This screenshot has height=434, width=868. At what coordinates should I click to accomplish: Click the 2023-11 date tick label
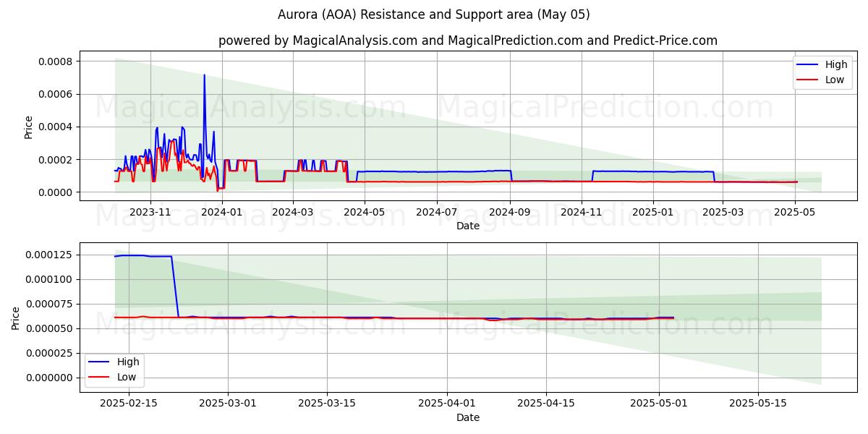[x=150, y=212]
